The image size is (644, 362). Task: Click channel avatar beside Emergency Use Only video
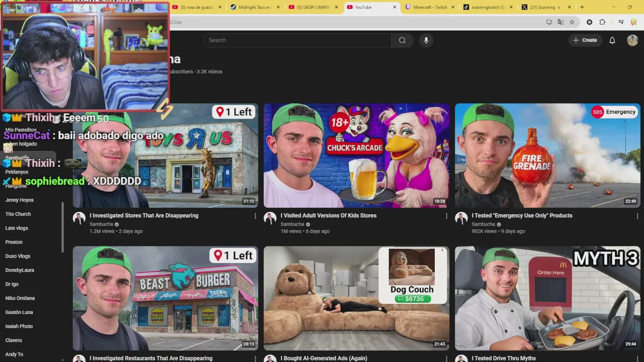click(x=461, y=218)
